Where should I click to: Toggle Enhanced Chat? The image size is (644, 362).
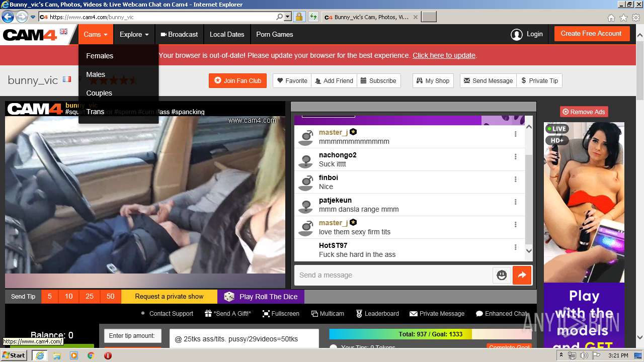pos(502,314)
